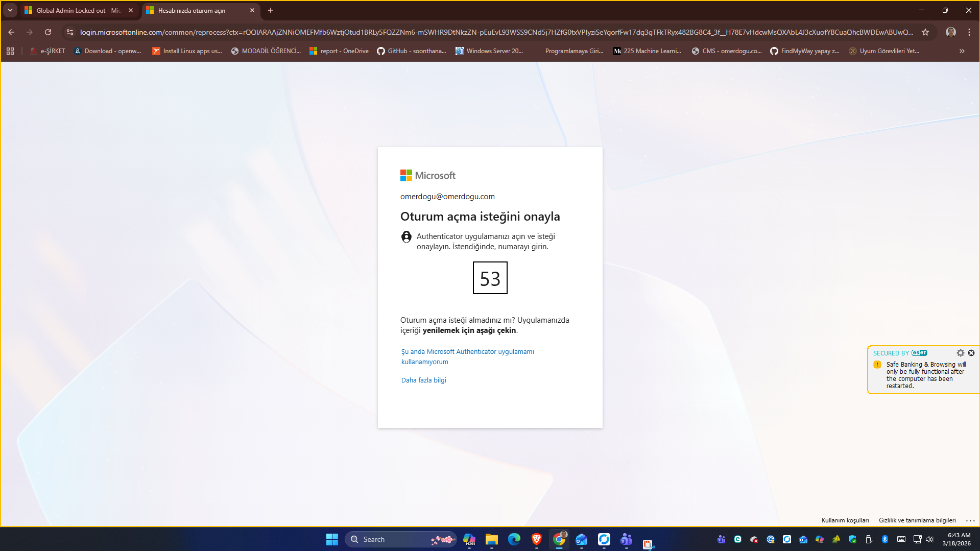The height and width of the screenshot is (551, 980).
Task: Click the Authenticator app icon
Action: pyautogui.click(x=407, y=237)
